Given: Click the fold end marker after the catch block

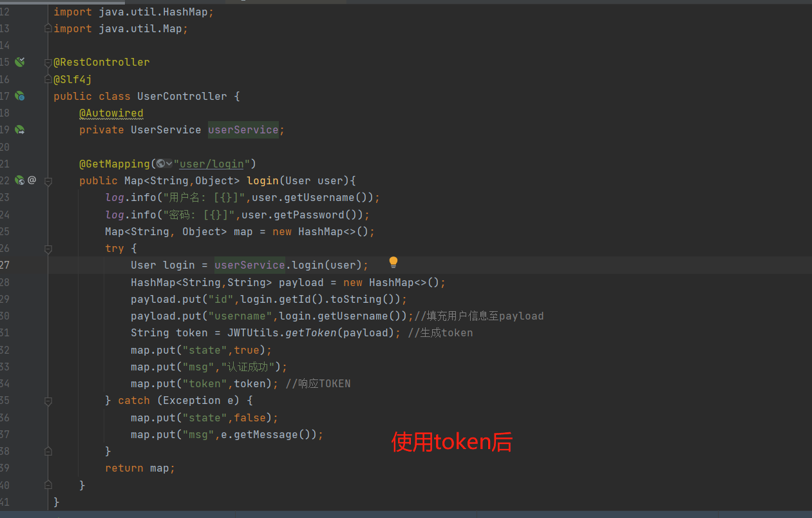Looking at the screenshot, I should pyautogui.click(x=48, y=452).
